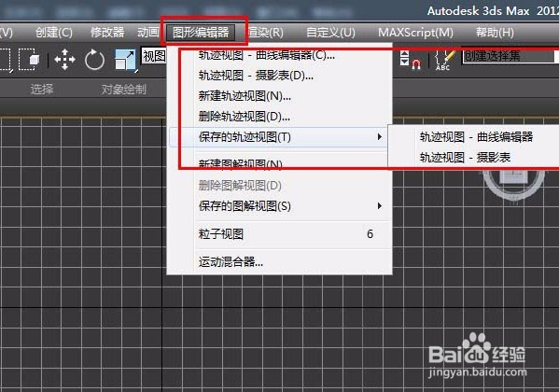Choose 轨迹视图 - 摄影表(D)... menu entry
The width and height of the screenshot is (559, 392).
(x=280, y=76)
